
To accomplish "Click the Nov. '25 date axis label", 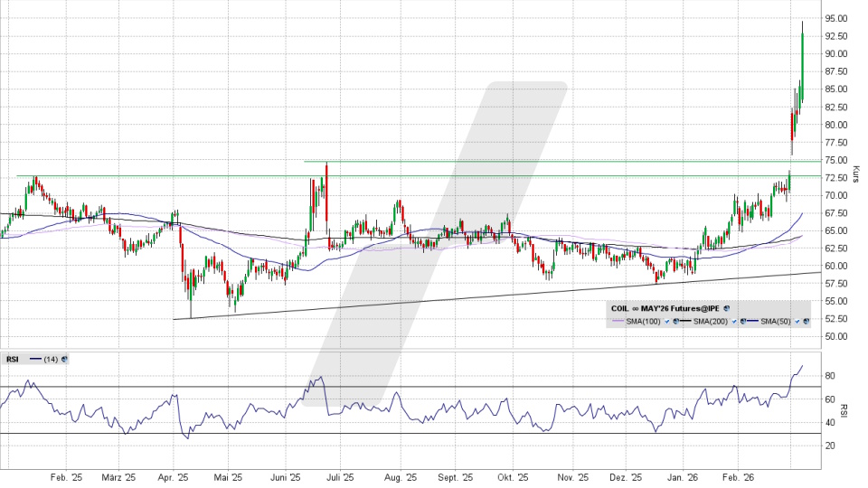I will click(x=573, y=477).
